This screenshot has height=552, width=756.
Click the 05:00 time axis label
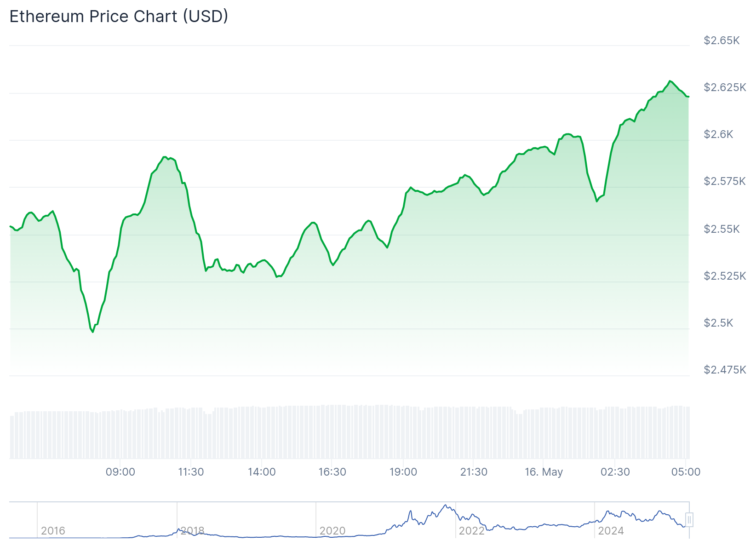[686, 472]
